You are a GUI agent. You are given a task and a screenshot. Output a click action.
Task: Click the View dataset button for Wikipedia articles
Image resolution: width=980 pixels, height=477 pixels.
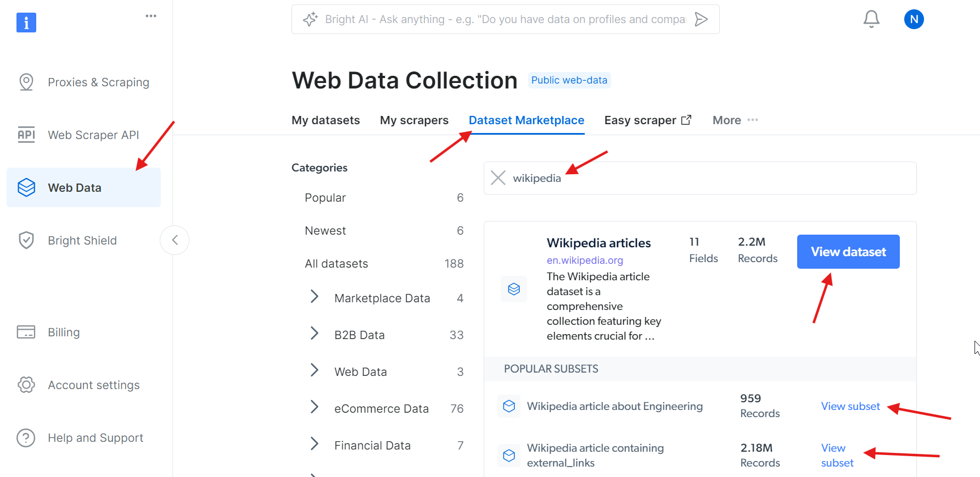(848, 251)
